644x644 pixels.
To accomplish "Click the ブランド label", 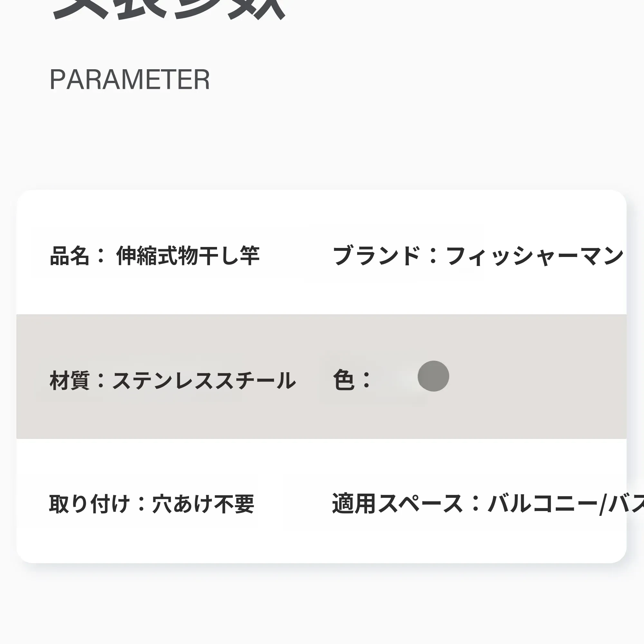I will [x=376, y=256].
